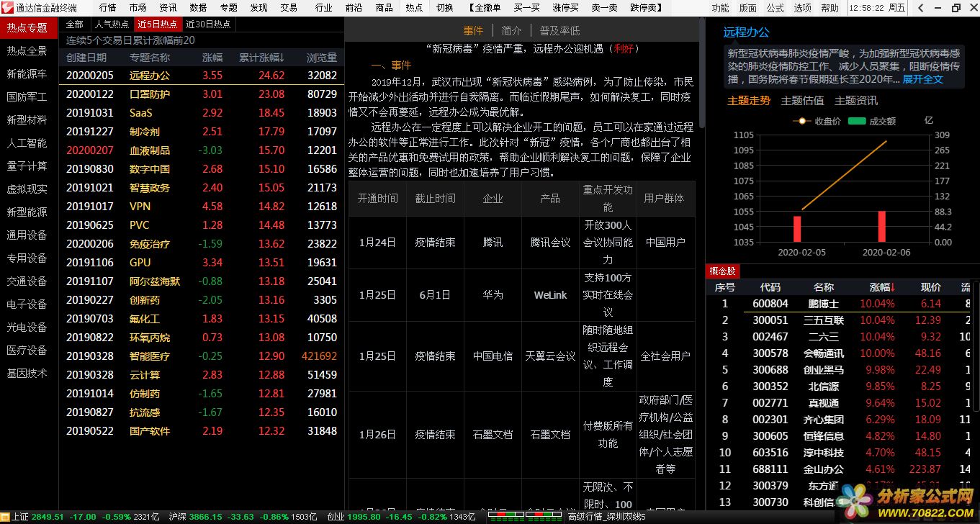Viewport: 980px width, 524px height.
Task: Open the 行情 menu
Action: coord(108,8)
